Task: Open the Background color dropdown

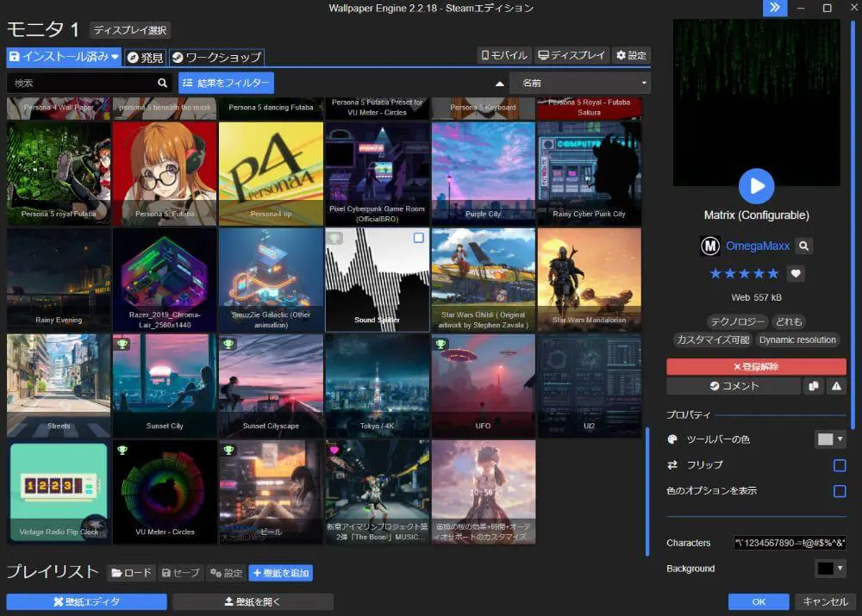Action: pyautogui.click(x=831, y=569)
